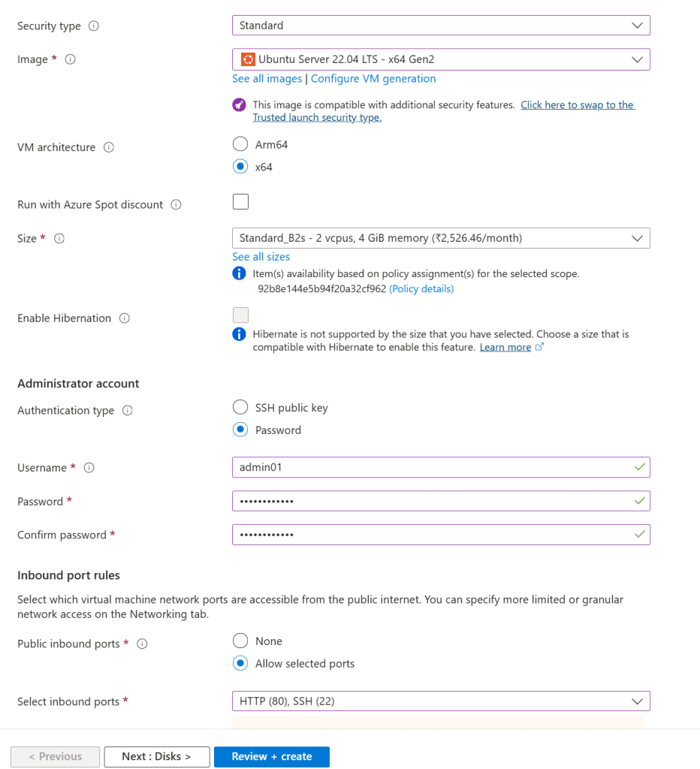Open the See all sizes link
700x769 pixels.
[x=261, y=257]
